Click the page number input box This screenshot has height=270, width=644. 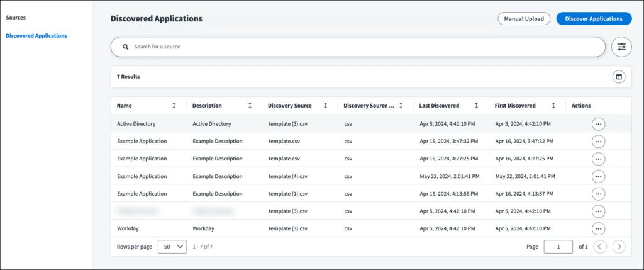pos(558,247)
